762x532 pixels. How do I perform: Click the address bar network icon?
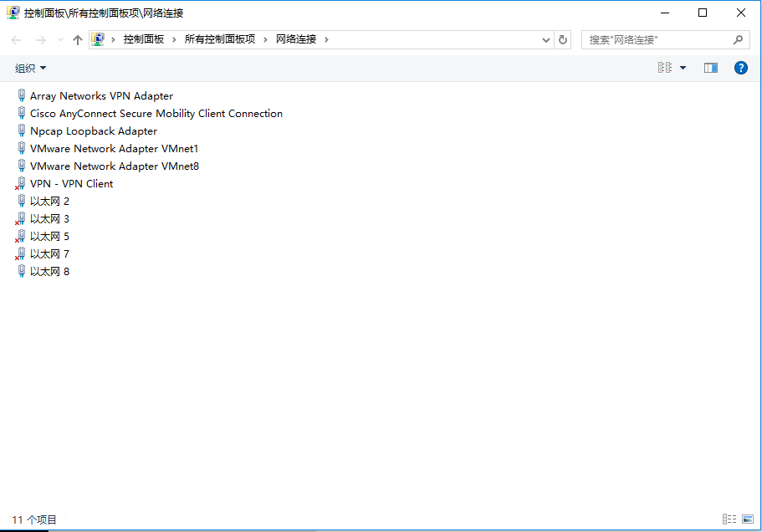pos(98,38)
